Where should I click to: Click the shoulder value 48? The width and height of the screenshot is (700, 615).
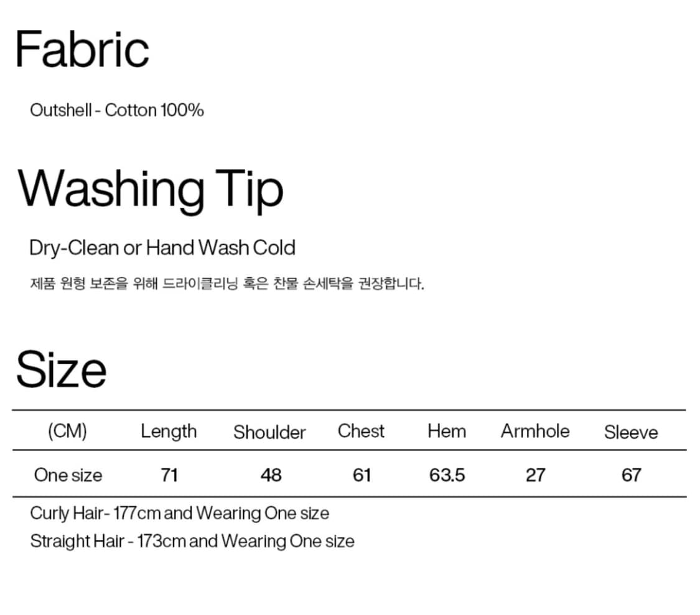tap(271, 475)
